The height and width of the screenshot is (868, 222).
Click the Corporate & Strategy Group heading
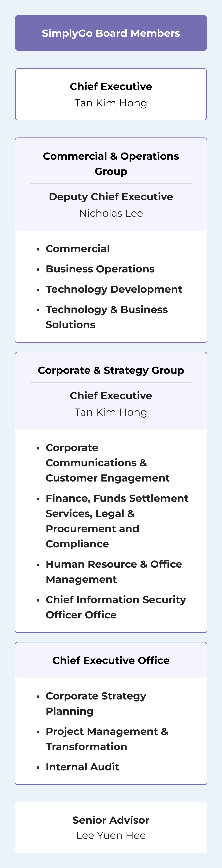coord(111,370)
